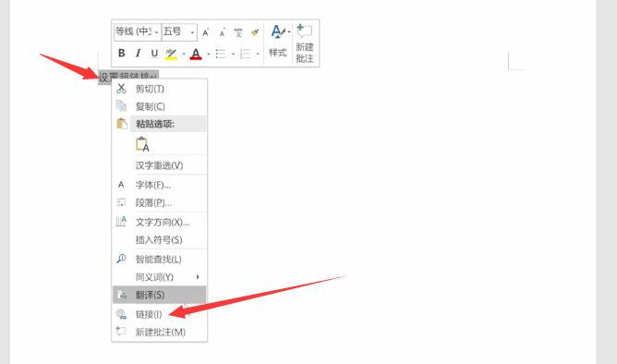
Task: Choose 复制(C) from context menu
Action: (x=159, y=106)
